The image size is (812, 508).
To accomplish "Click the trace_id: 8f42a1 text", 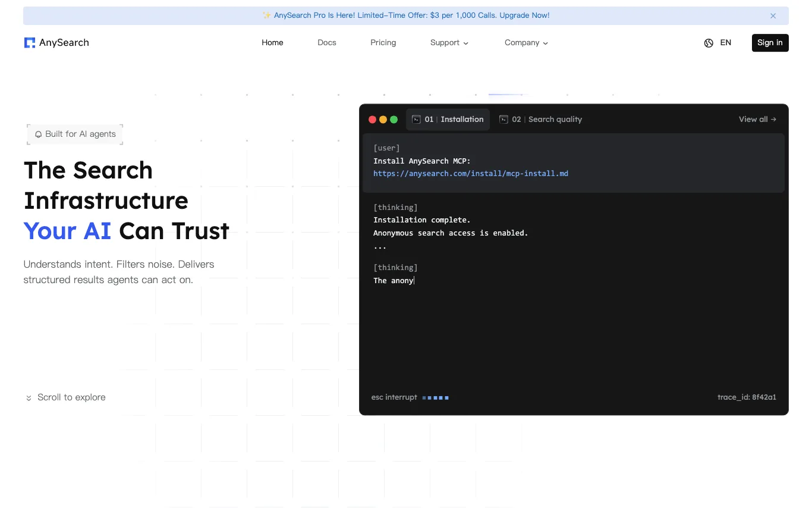I will pyautogui.click(x=747, y=397).
